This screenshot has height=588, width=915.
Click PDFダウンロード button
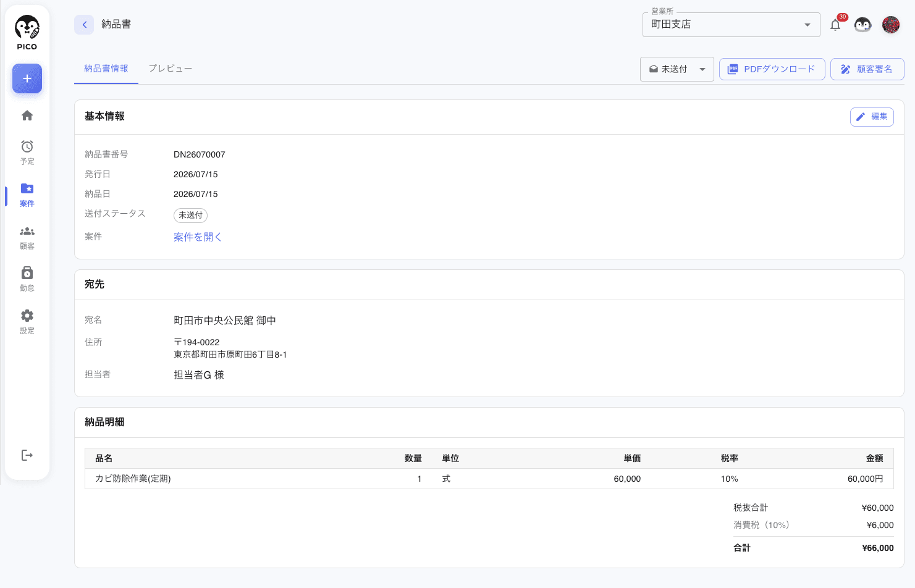(772, 69)
